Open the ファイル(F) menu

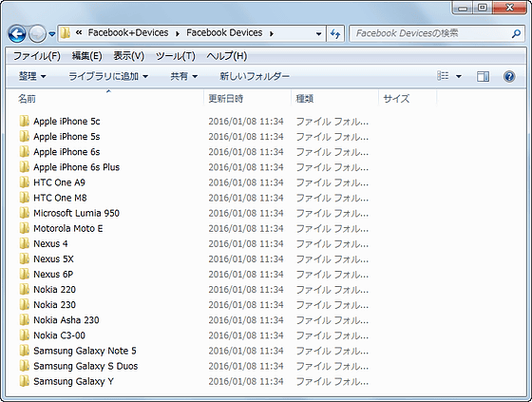pos(37,56)
